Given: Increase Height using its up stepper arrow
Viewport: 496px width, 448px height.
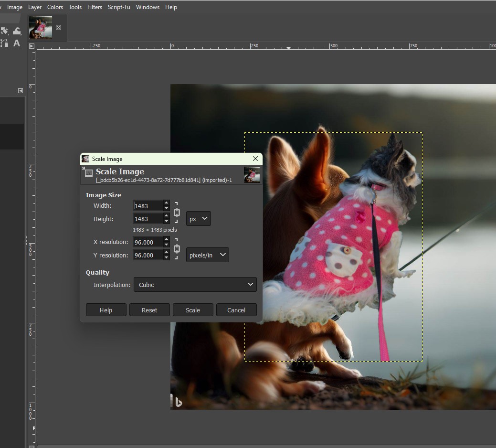Looking at the screenshot, I should tap(166, 216).
